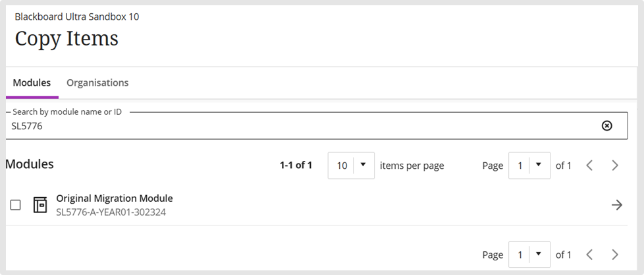Go to previous page using bottom chevron

(x=589, y=255)
